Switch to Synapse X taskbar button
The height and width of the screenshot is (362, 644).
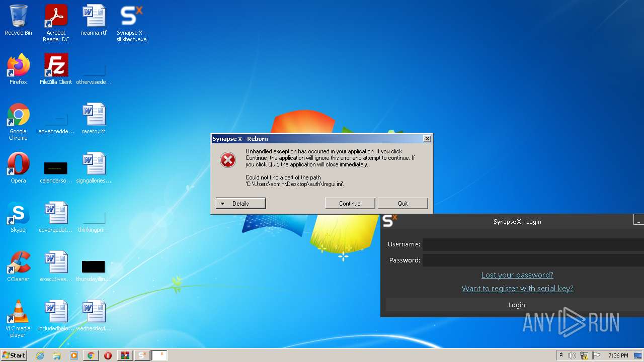click(142, 355)
